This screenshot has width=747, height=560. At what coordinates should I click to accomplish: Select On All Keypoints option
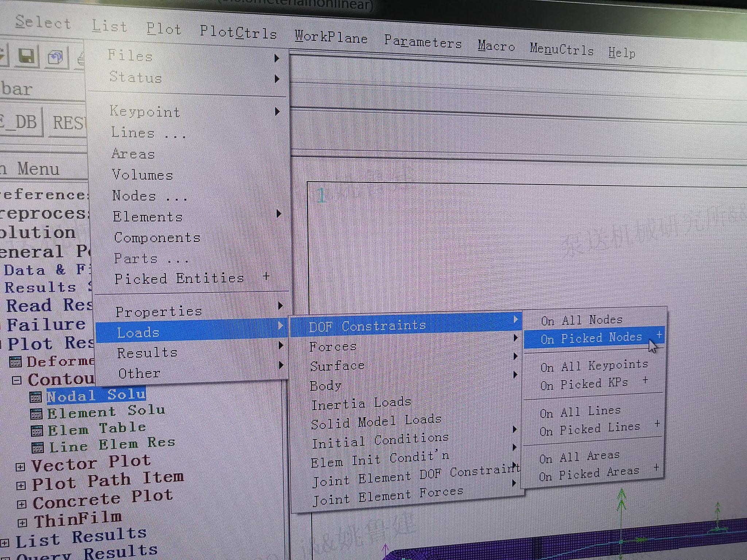(594, 365)
